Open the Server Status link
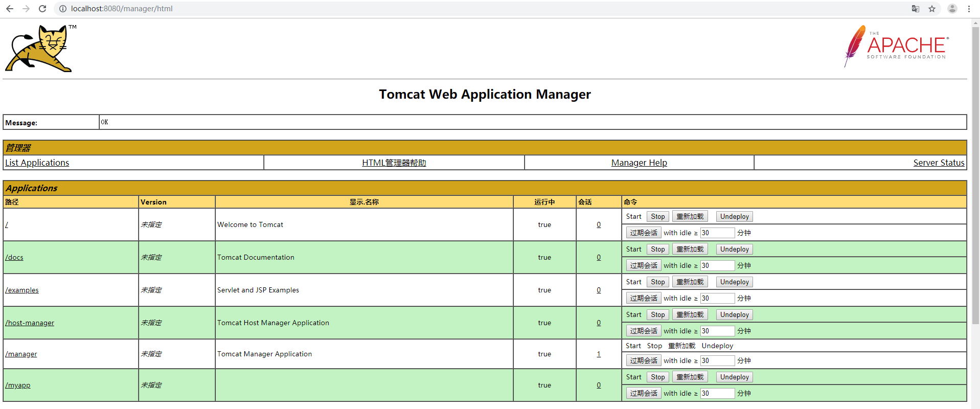 pos(939,163)
